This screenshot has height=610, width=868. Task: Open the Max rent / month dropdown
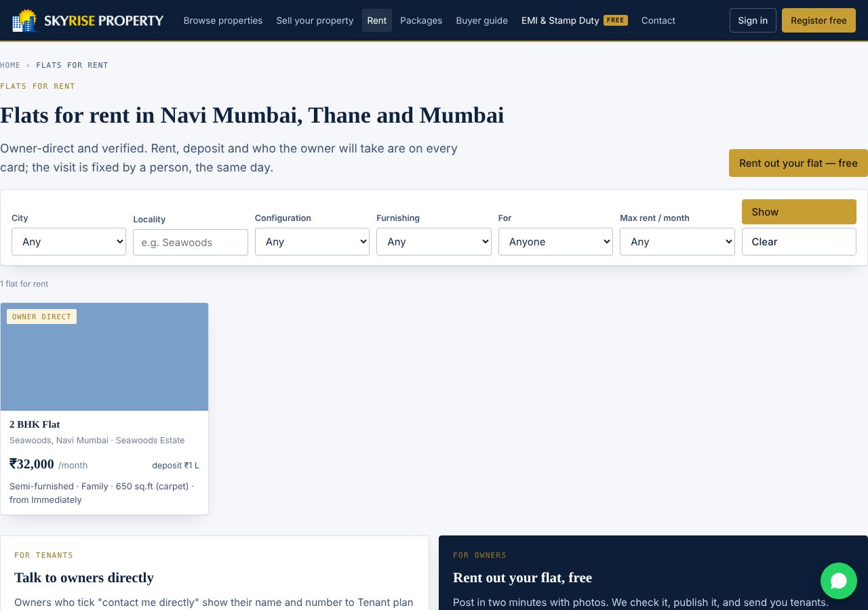click(x=677, y=241)
